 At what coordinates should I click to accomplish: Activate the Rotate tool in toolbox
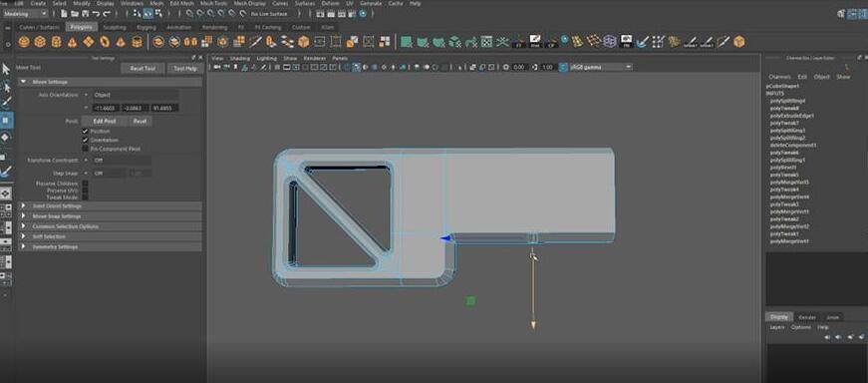pos(6,137)
